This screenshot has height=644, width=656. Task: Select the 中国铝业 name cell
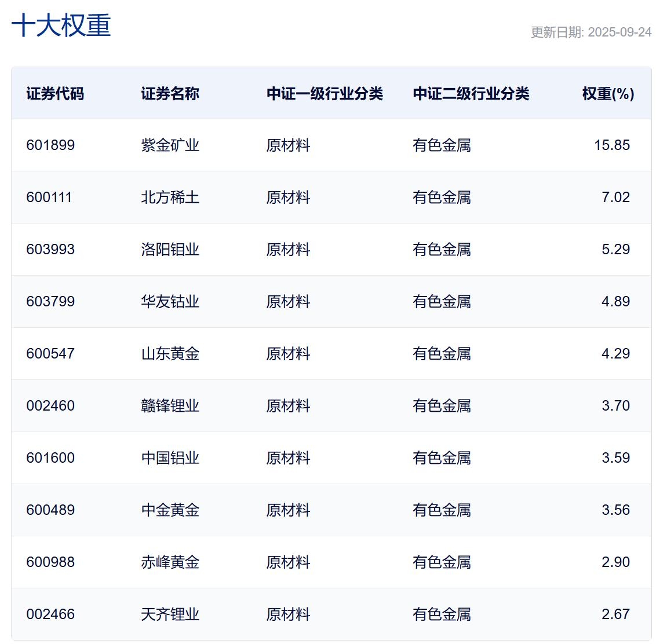170,458
